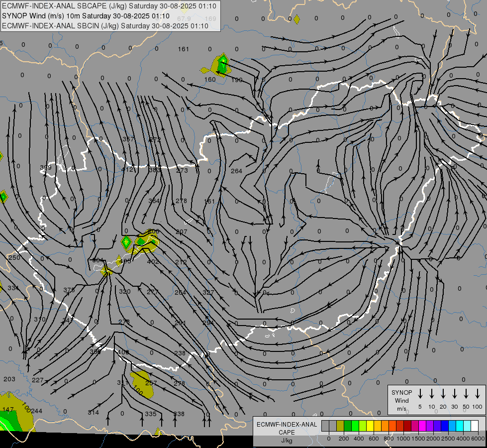Click the faded value 169 near title
Viewport: 487px width, 448px height.
[x=210, y=18]
